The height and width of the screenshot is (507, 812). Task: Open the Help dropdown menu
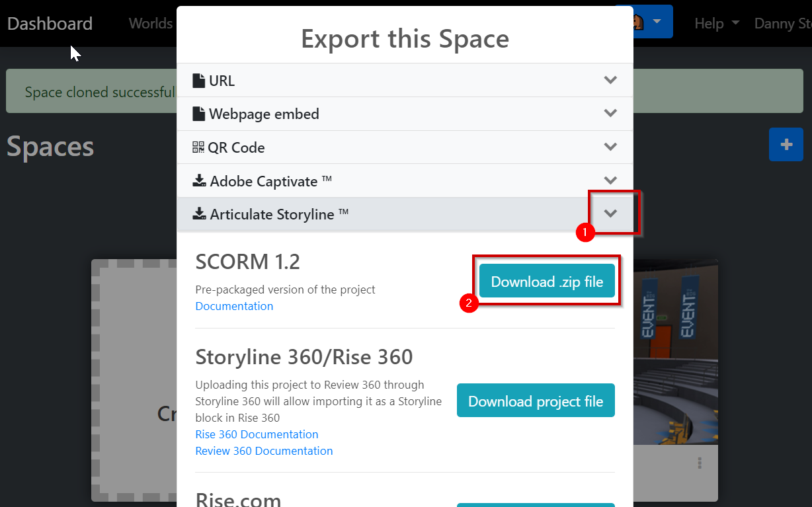tap(717, 23)
